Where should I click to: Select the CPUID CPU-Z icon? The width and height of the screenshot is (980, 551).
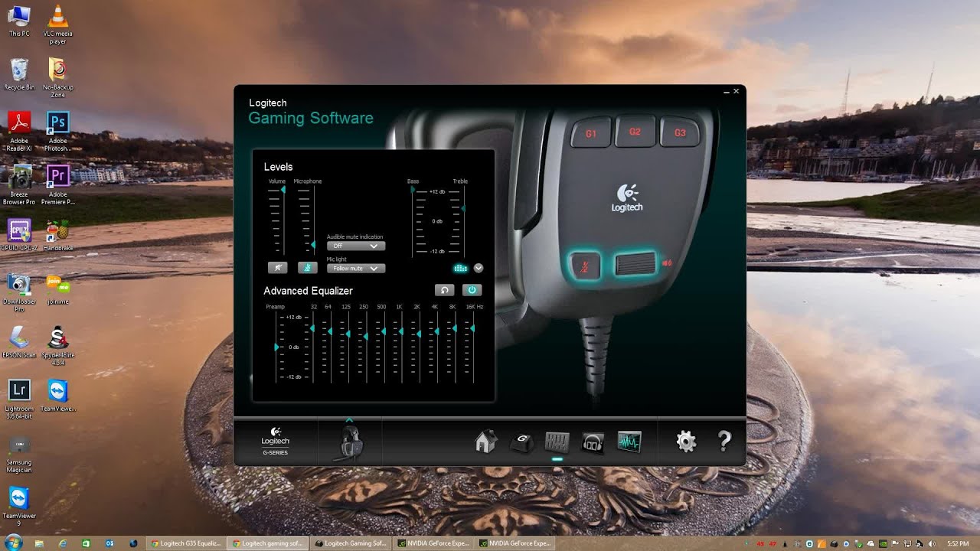(19, 235)
